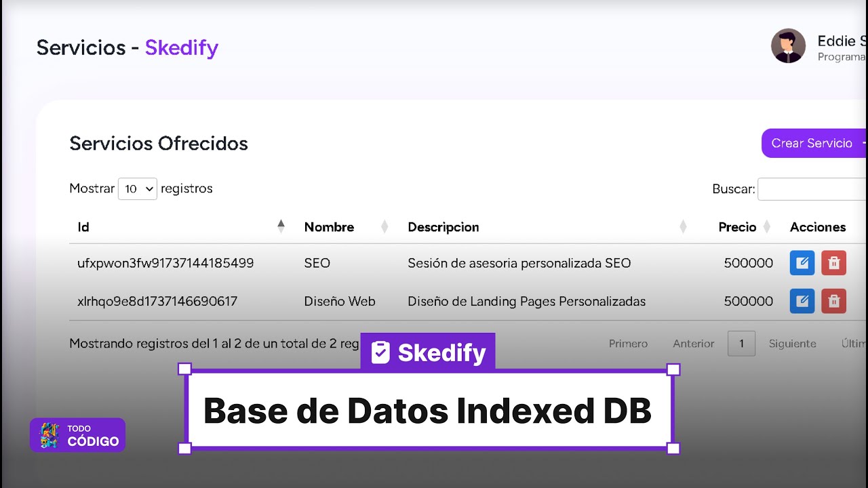Go to Primero page link

click(628, 344)
